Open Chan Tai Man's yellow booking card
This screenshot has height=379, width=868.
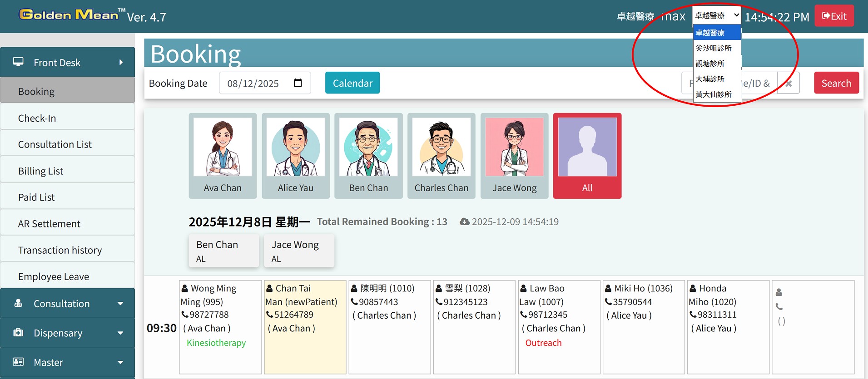[x=305, y=327]
